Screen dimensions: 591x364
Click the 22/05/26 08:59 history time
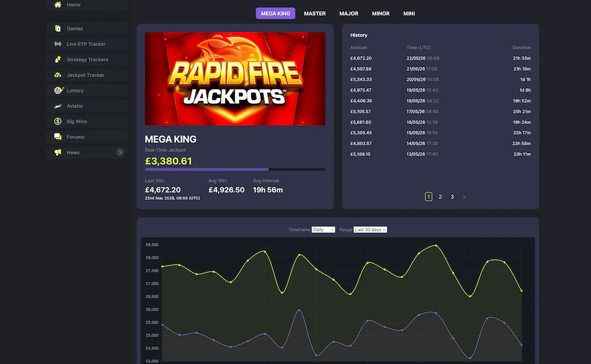(x=423, y=58)
